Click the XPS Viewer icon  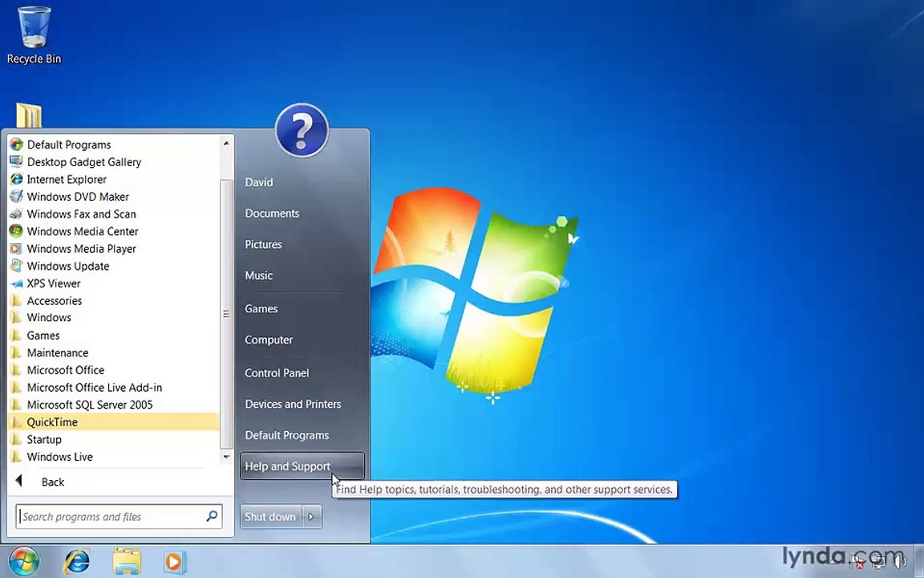[x=17, y=283]
